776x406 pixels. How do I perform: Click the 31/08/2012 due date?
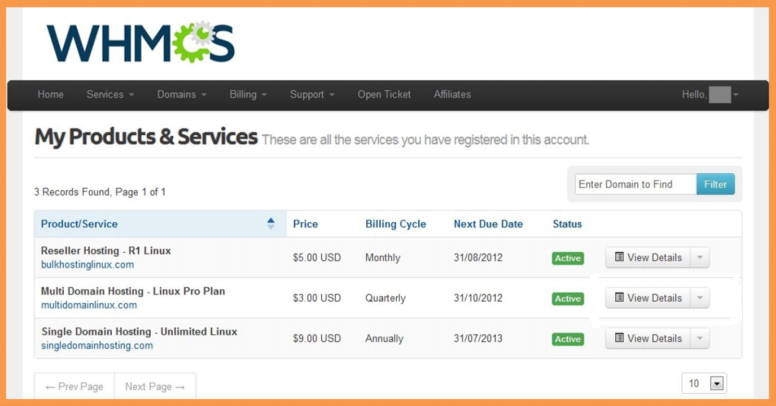pos(478,257)
